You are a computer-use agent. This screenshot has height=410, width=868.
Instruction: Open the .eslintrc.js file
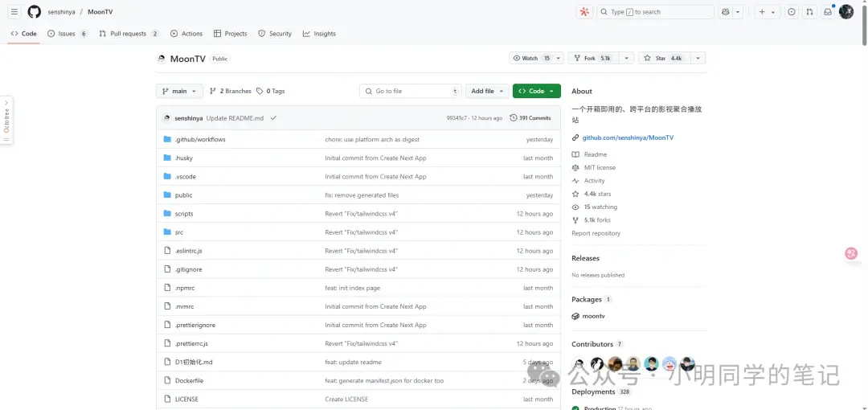[x=188, y=251]
